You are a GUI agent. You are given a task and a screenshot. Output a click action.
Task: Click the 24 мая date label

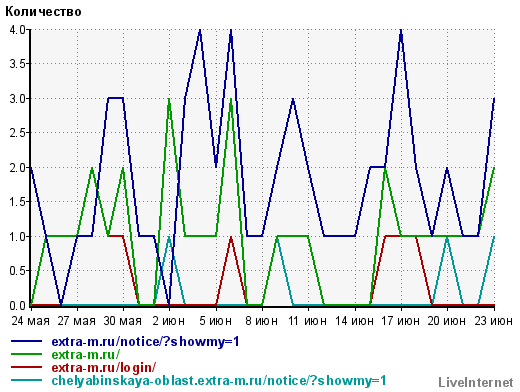coord(31,321)
